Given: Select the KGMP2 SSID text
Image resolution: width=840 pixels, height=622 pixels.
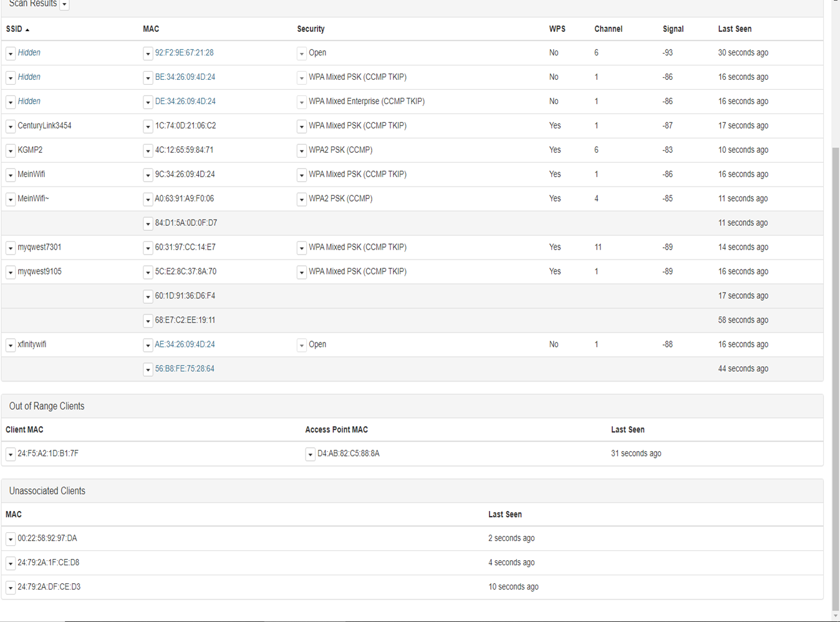Looking at the screenshot, I should [30, 150].
